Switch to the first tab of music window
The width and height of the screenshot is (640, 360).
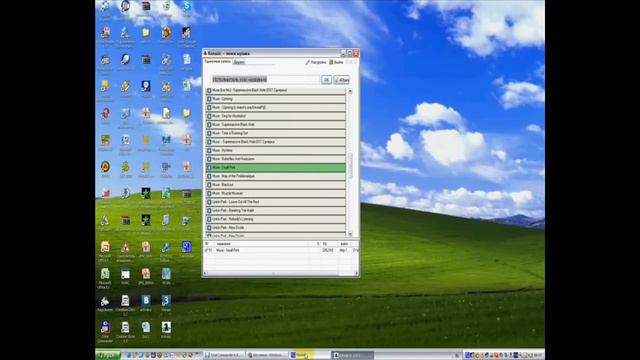click(218, 62)
